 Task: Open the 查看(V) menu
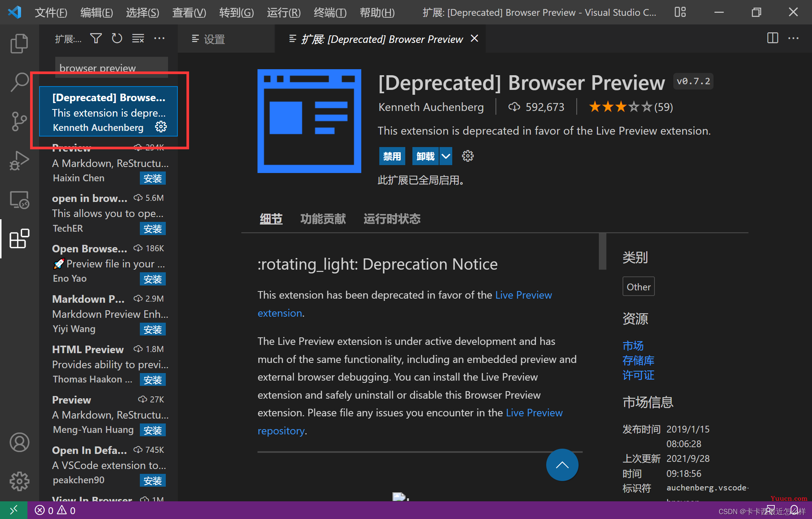[189, 12]
